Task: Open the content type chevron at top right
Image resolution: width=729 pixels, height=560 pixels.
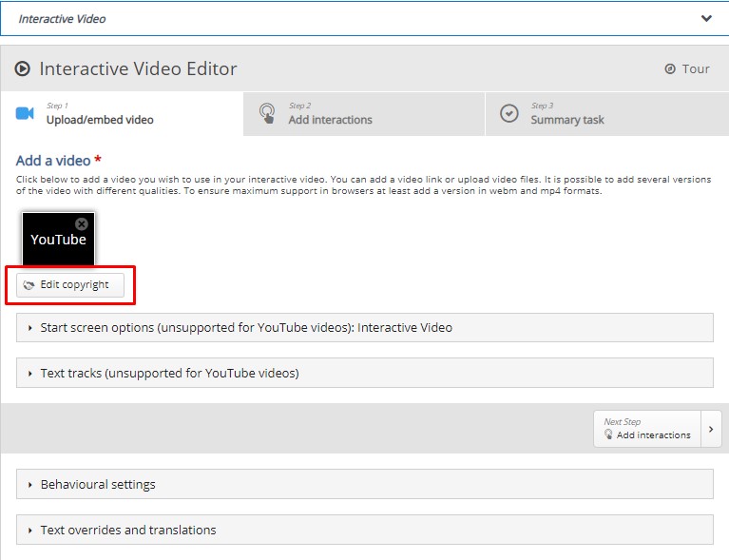Action: click(x=706, y=18)
